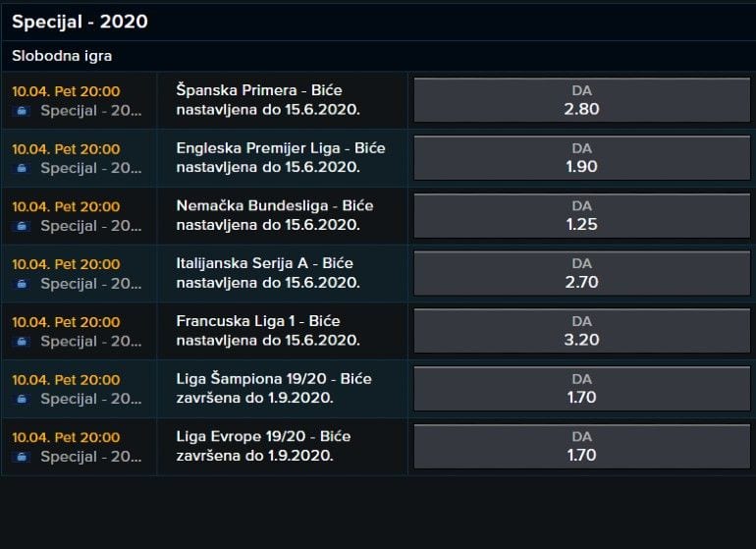Select DA odds 2.80 for Španska Primera
The width and height of the screenshot is (756, 549).
tap(581, 100)
